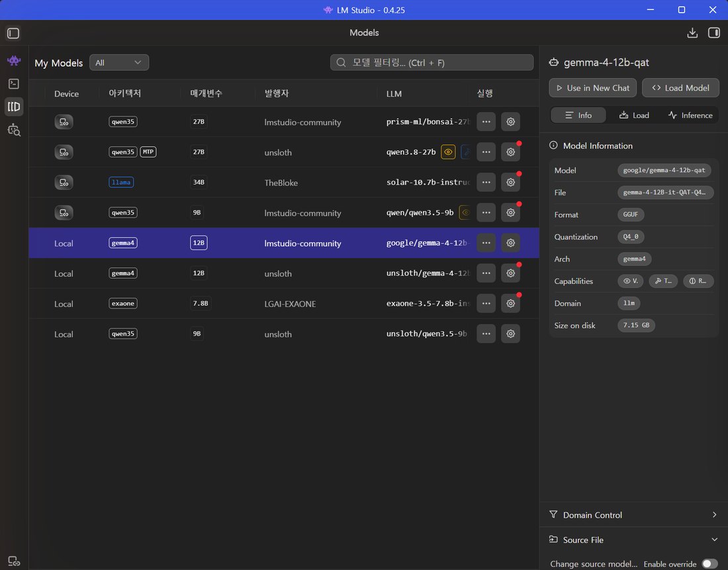Sort by Device column header
This screenshot has height=570, width=728.
click(66, 94)
